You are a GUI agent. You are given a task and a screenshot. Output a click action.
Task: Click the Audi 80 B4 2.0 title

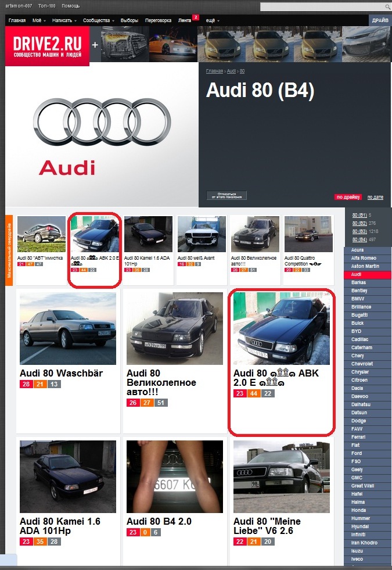[x=159, y=522]
